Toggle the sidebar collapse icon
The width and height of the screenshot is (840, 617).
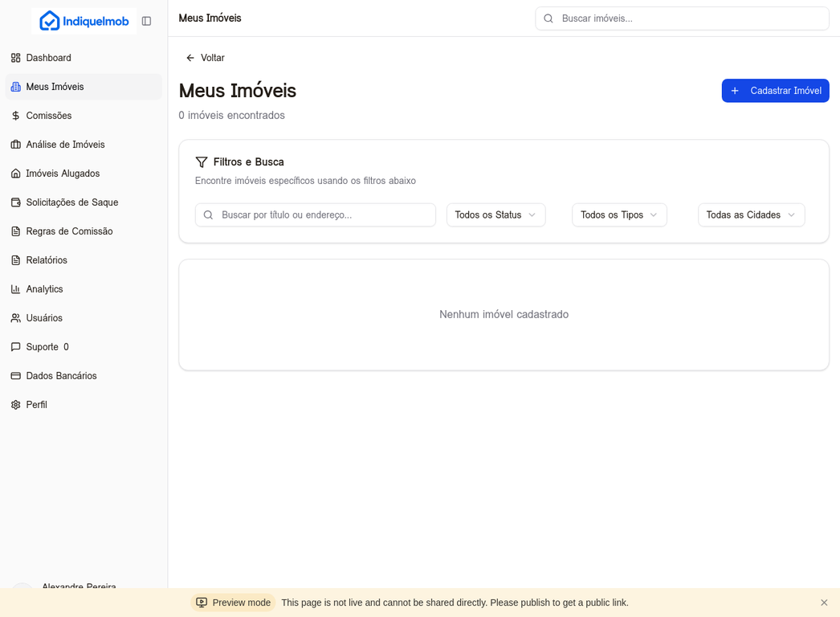[x=146, y=21]
